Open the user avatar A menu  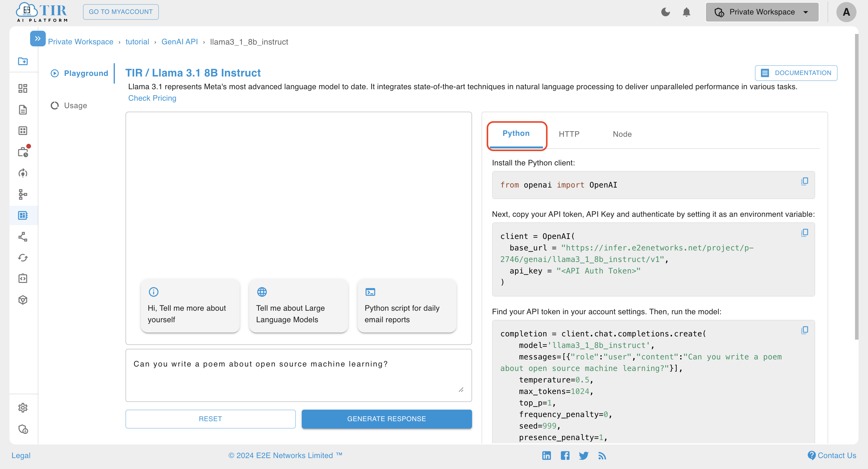tap(846, 12)
